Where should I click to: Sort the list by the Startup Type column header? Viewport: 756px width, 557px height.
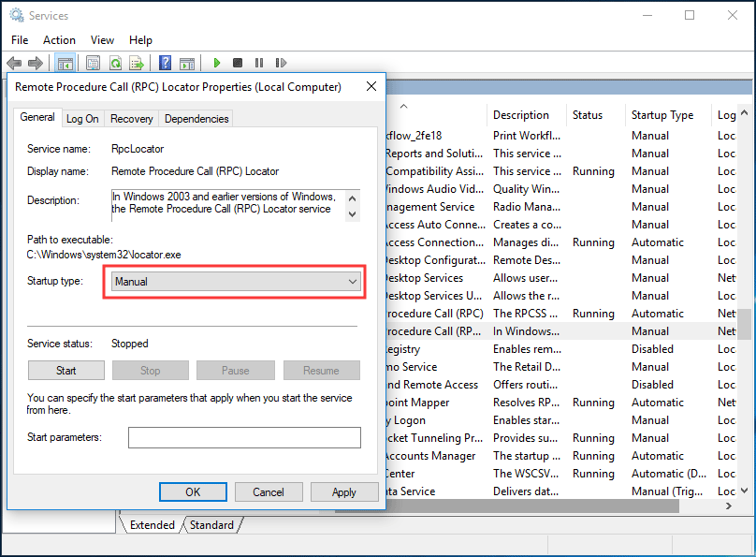662,115
